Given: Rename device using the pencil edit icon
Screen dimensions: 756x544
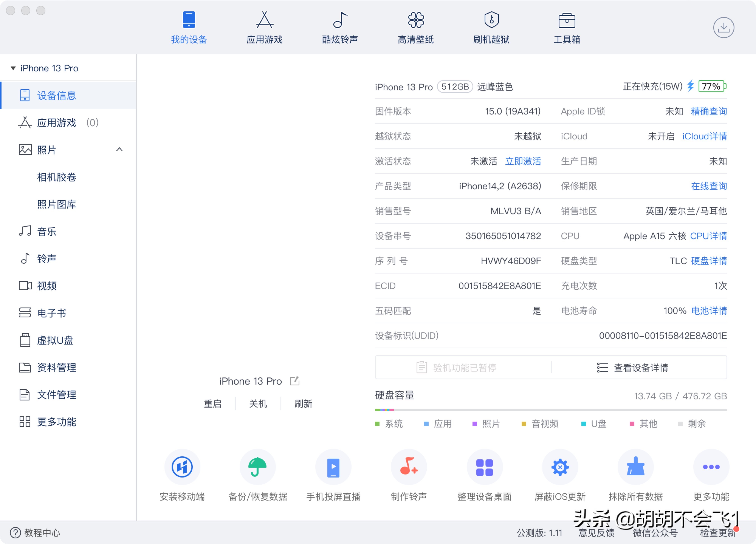Looking at the screenshot, I should click(x=295, y=381).
